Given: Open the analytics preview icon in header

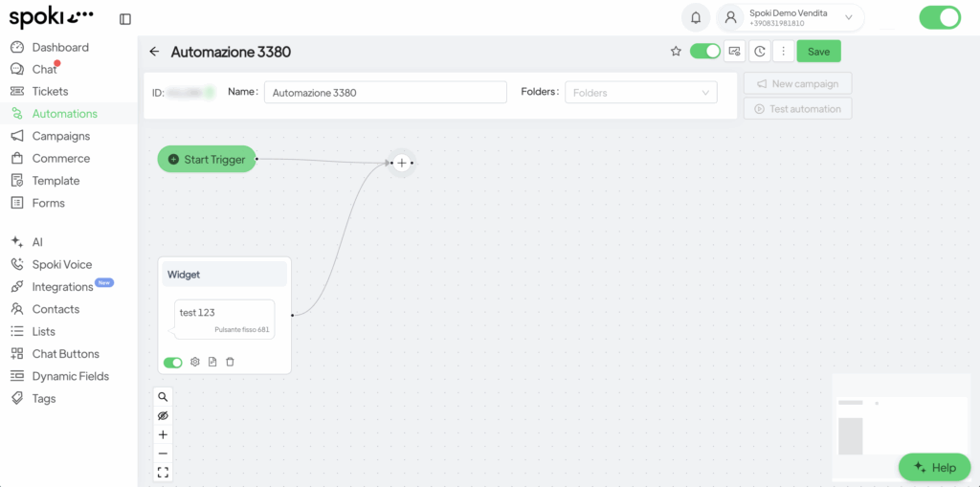Looking at the screenshot, I should [734, 52].
